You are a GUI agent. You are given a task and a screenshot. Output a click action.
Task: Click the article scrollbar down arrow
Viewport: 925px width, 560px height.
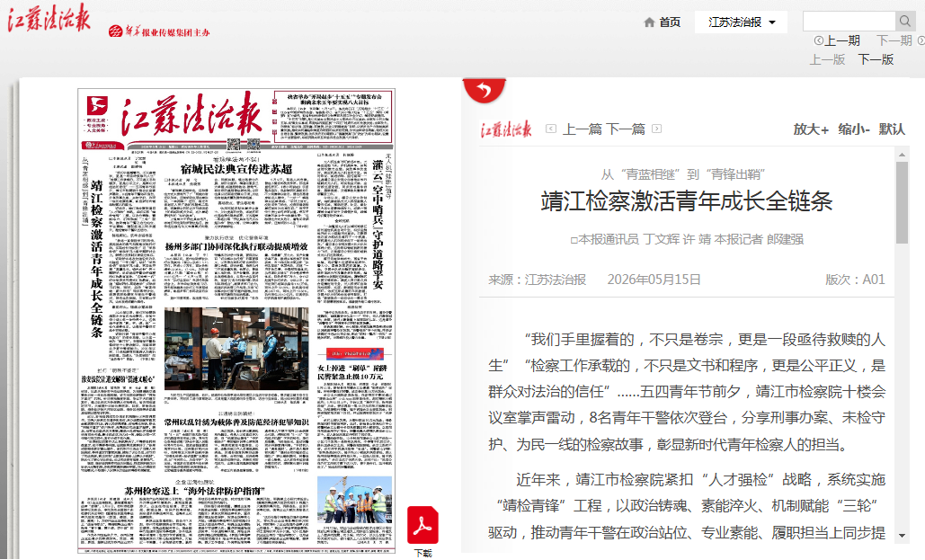[902, 535]
